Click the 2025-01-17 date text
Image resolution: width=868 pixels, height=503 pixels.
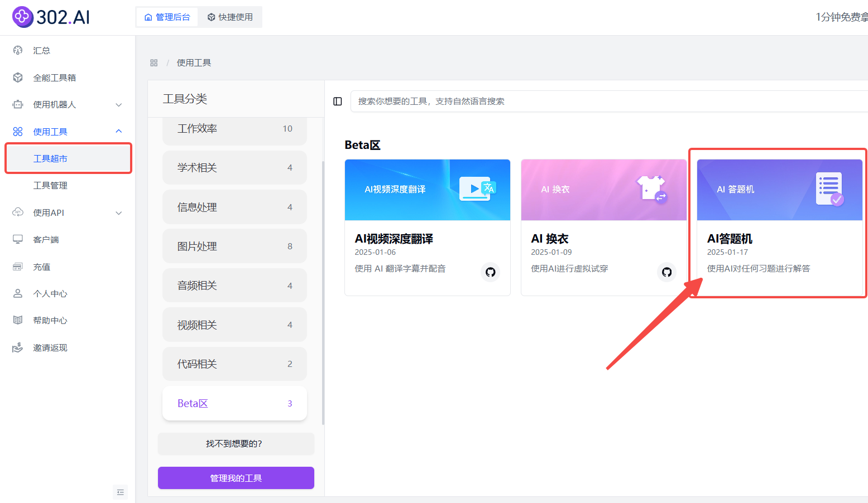coord(727,253)
